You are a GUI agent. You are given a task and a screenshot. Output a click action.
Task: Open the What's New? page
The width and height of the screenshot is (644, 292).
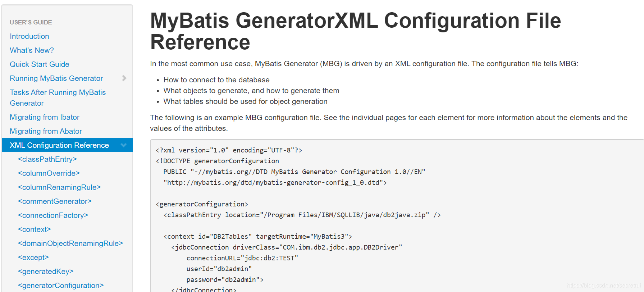click(32, 50)
